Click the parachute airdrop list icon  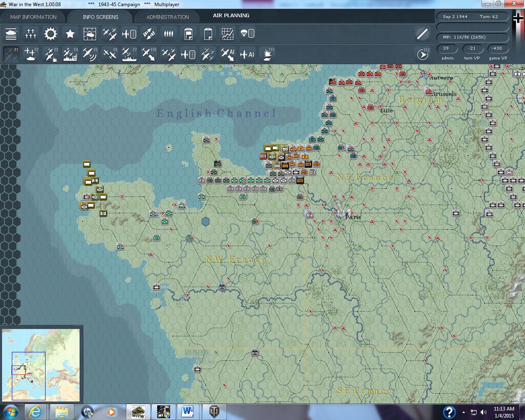(x=247, y=34)
